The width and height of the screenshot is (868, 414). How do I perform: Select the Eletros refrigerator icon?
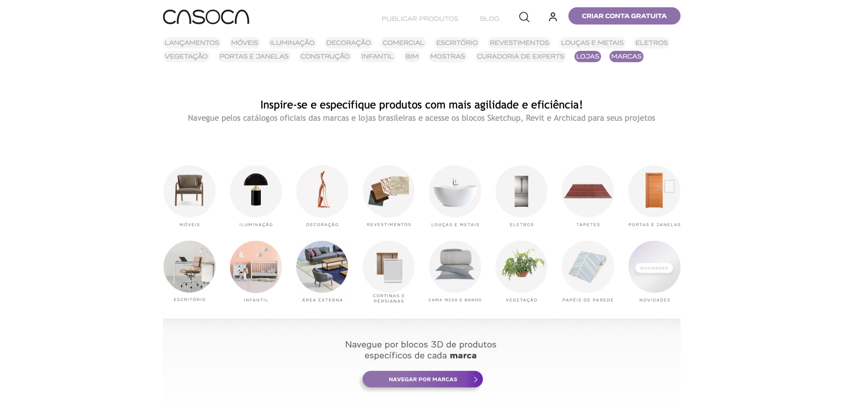521,191
